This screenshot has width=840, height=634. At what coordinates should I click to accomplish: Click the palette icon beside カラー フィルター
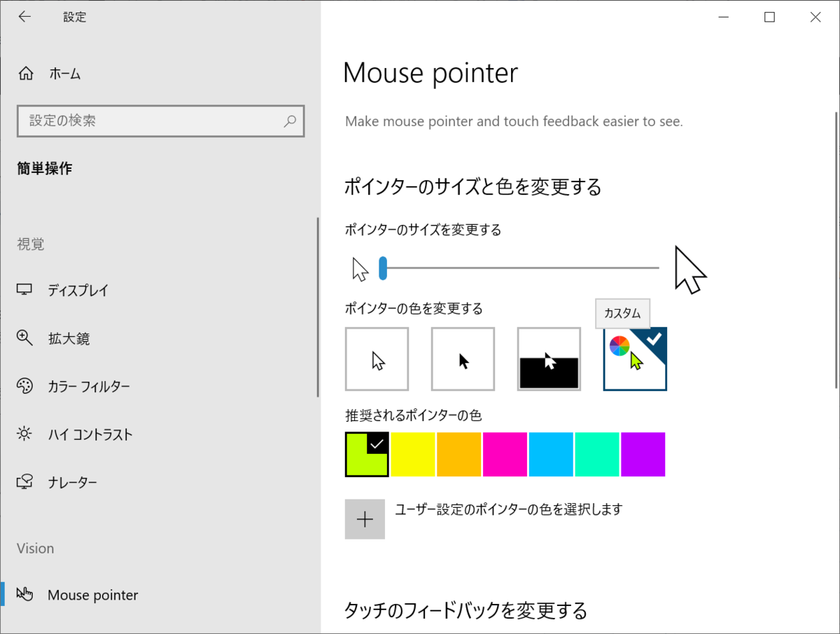[24, 386]
